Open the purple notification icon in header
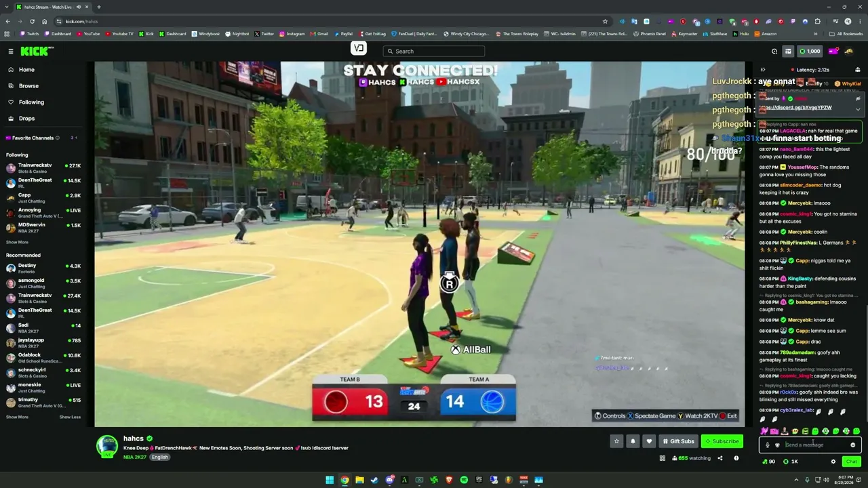Viewport: 868px width, 488px height. [x=833, y=51]
